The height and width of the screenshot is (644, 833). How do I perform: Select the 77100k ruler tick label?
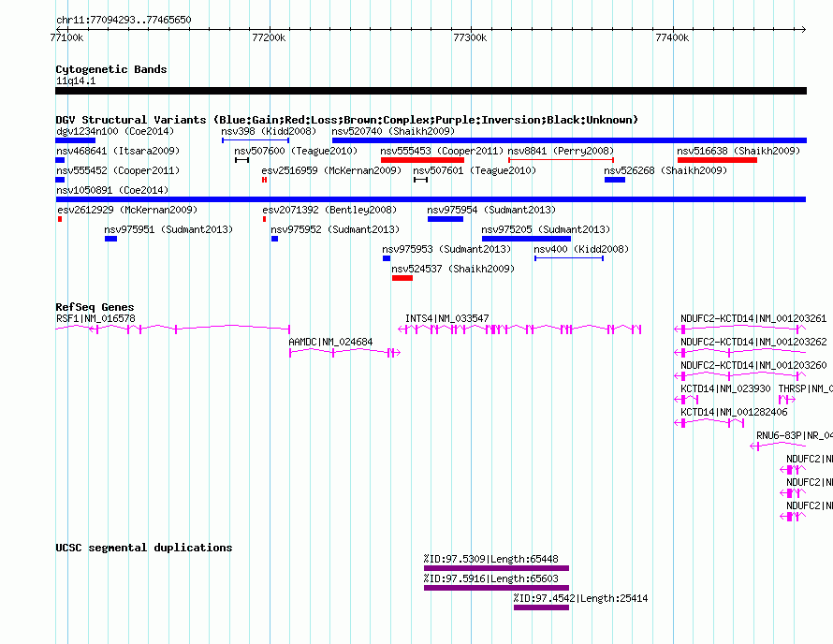(67, 37)
